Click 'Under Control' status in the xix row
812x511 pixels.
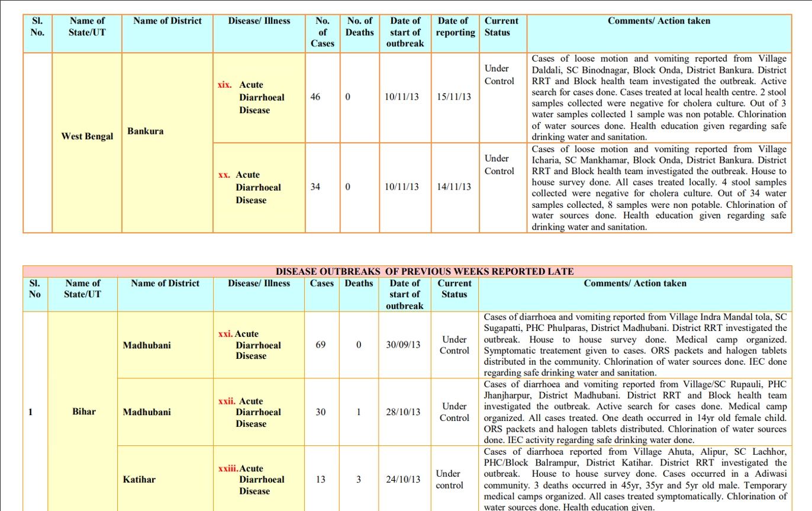click(x=500, y=75)
